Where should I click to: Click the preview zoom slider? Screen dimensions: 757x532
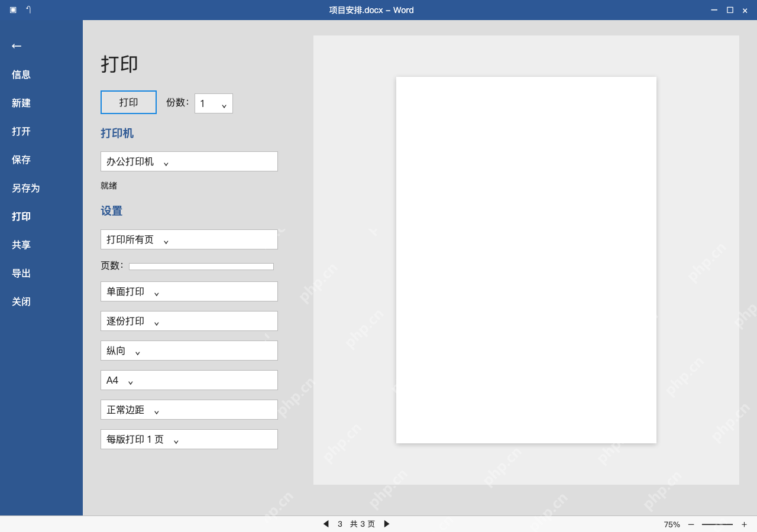pyautogui.click(x=717, y=524)
